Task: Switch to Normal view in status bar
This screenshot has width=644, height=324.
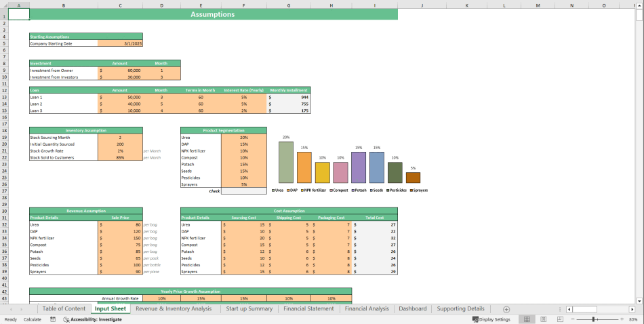Action: tap(526, 319)
